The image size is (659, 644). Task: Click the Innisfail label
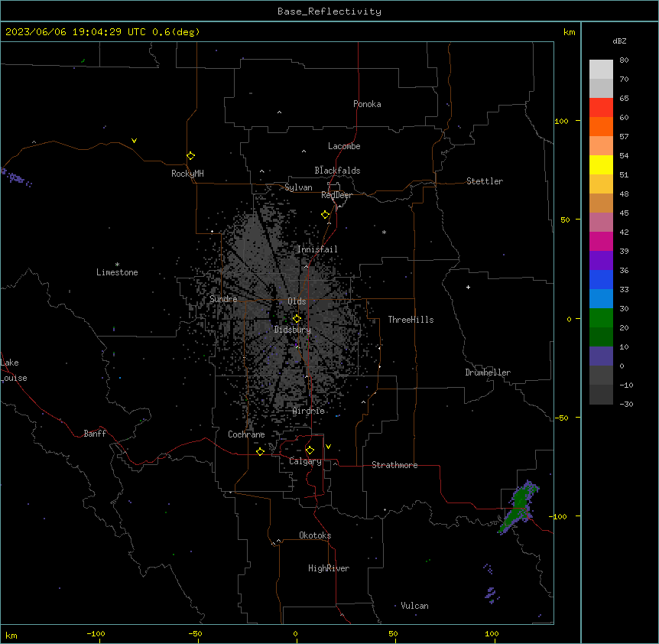coord(317,249)
